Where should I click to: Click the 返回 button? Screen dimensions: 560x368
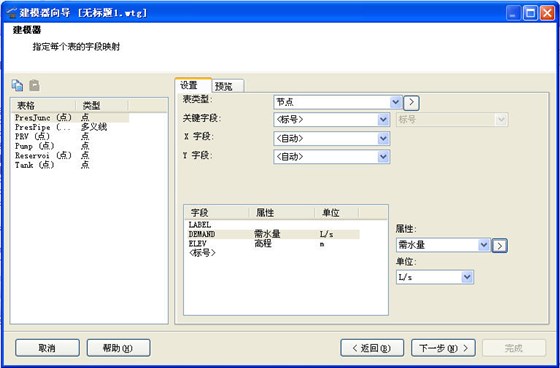click(372, 348)
